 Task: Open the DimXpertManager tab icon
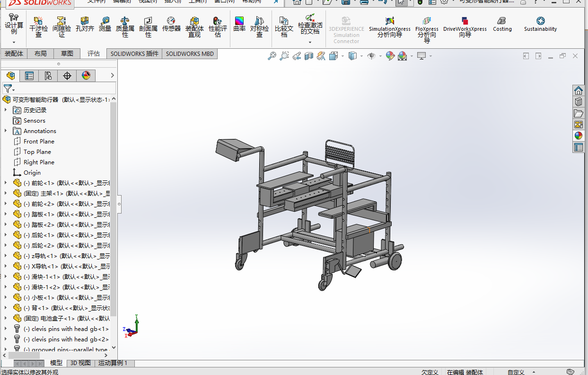(67, 75)
